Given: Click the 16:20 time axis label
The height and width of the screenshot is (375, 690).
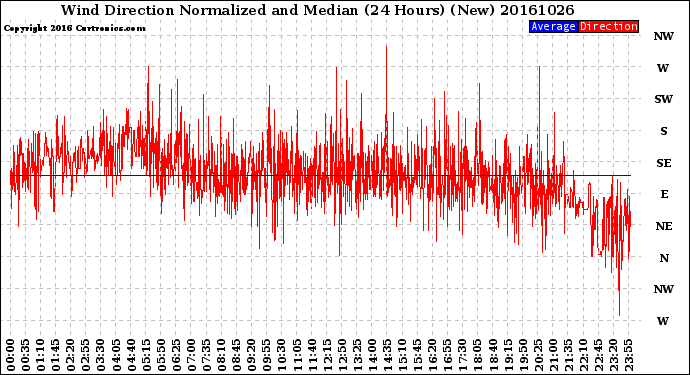Looking at the screenshot, I should point(433,355).
